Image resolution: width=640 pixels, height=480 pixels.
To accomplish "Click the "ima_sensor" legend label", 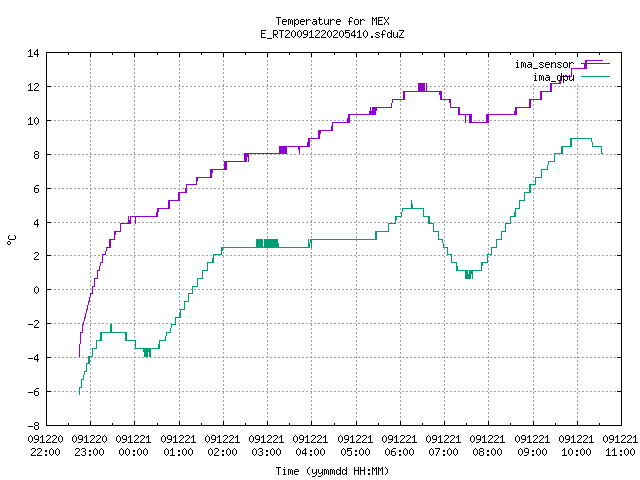I will click(x=544, y=64).
